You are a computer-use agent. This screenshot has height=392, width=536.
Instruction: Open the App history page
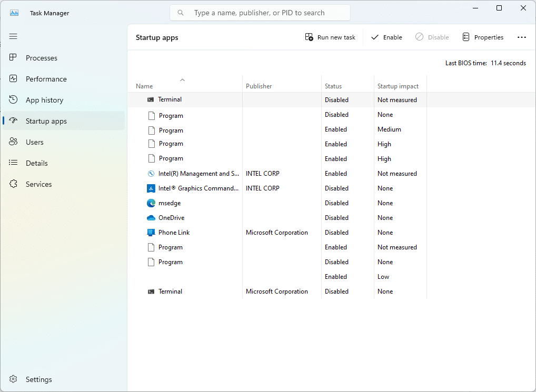[64, 100]
